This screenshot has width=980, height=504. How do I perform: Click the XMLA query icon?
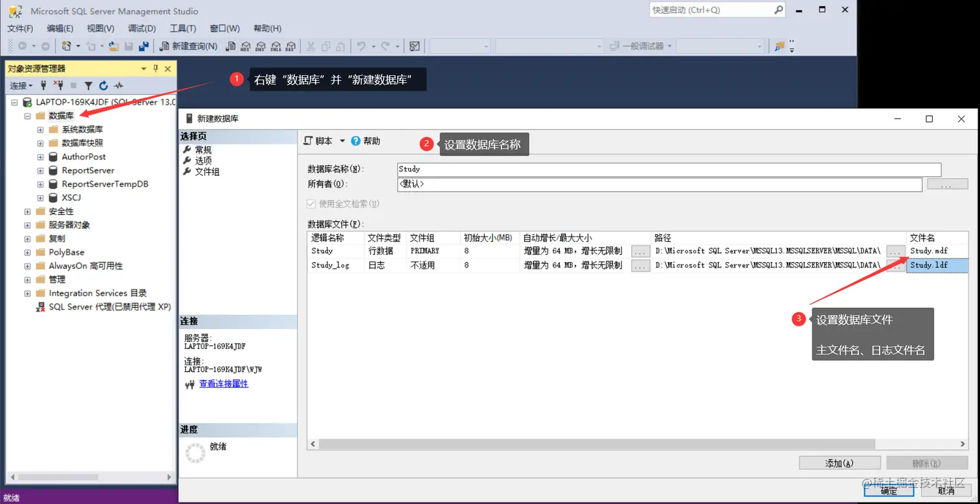click(x=275, y=46)
